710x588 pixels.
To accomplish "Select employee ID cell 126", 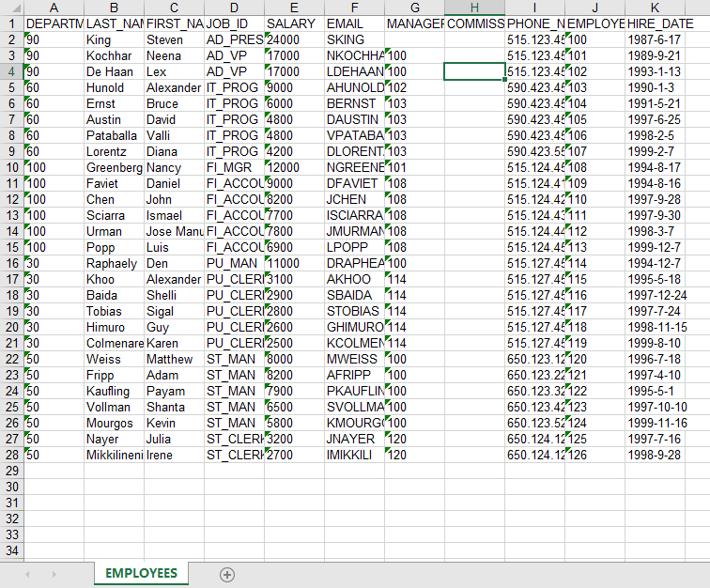I will [x=594, y=455].
